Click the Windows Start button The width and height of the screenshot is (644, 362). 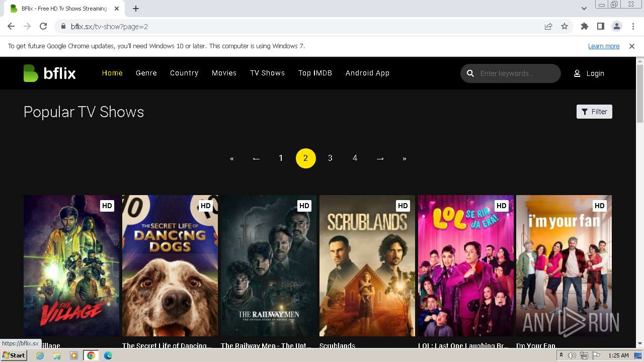pyautogui.click(x=14, y=355)
